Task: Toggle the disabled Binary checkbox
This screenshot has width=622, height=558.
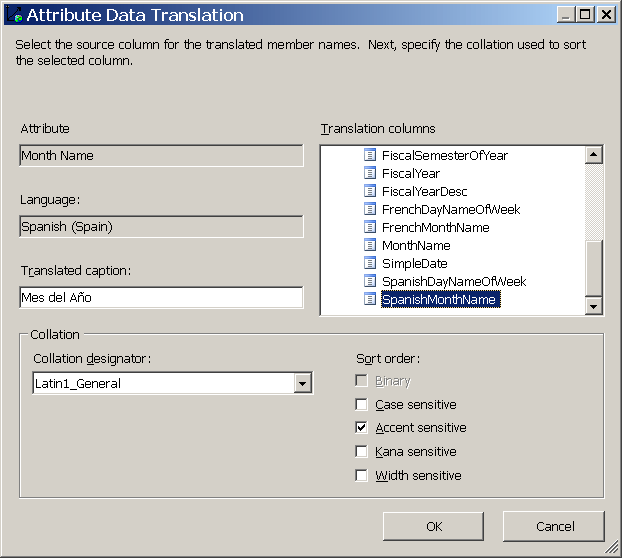Action: [x=361, y=381]
